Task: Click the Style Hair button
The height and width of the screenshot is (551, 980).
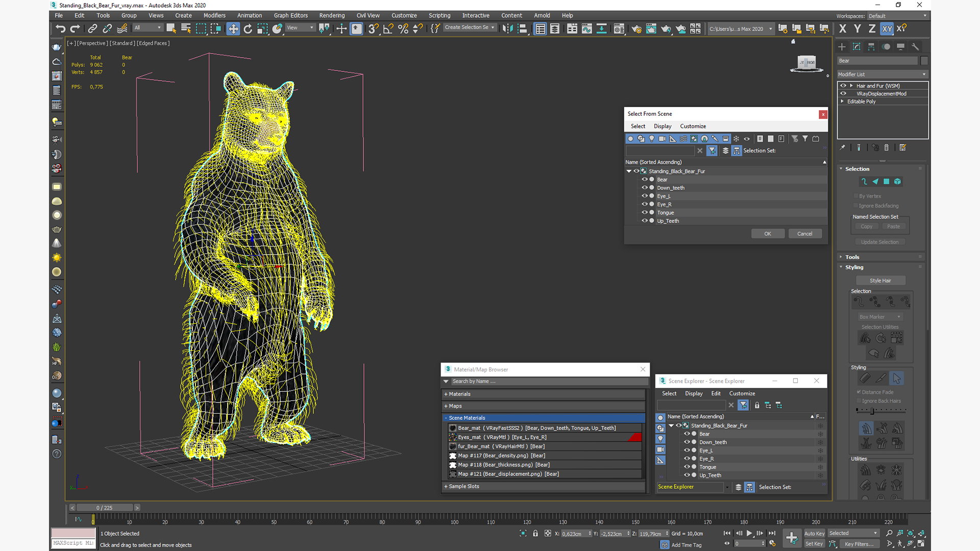Action: pyautogui.click(x=880, y=281)
